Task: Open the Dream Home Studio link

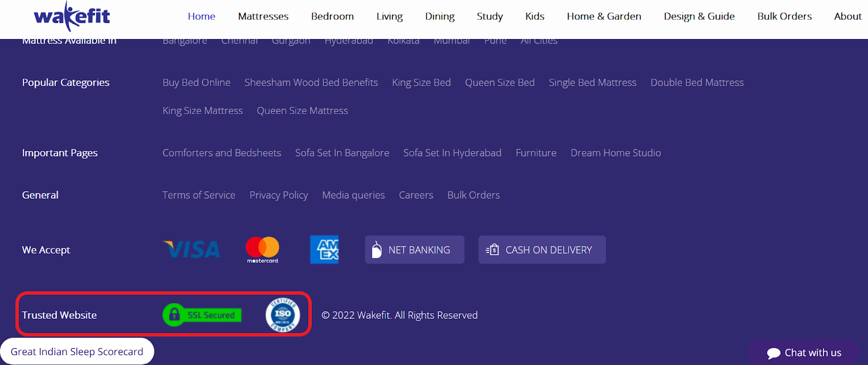Action: (616, 153)
